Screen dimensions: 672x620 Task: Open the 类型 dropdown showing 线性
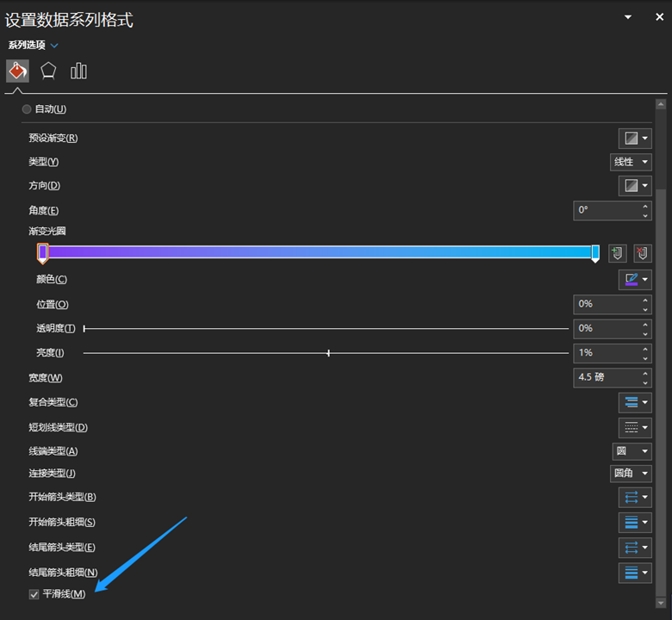click(x=631, y=162)
